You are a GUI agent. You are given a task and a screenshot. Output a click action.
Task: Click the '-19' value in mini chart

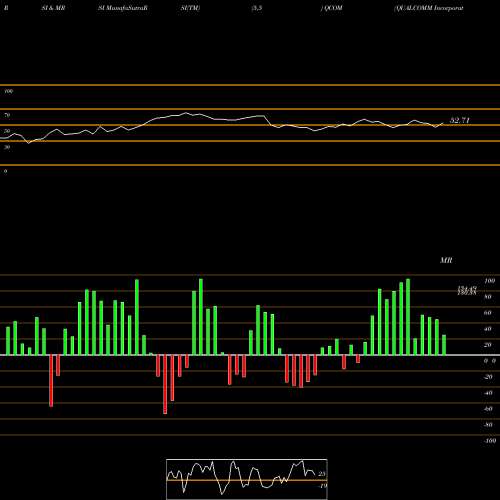click(x=323, y=486)
